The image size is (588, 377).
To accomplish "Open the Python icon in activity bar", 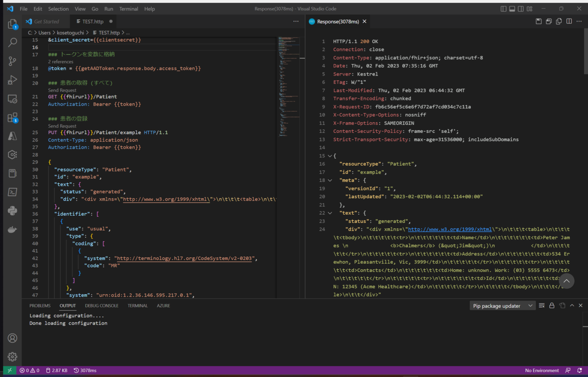I will (x=13, y=211).
